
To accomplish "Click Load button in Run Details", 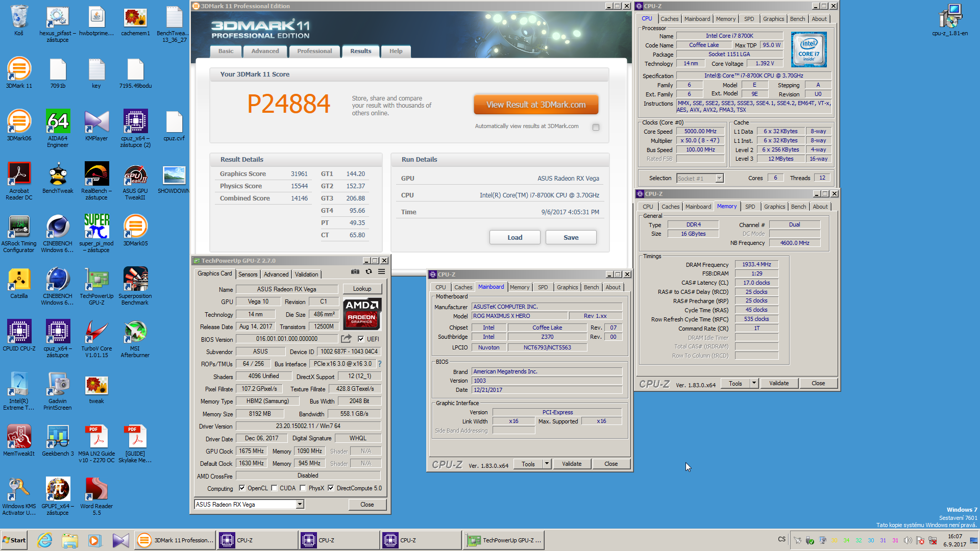I will pos(515,237).
